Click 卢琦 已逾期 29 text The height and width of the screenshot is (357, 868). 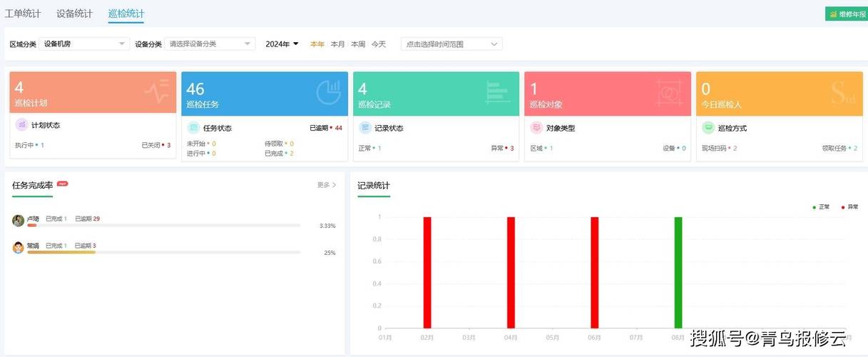[87, 218]
